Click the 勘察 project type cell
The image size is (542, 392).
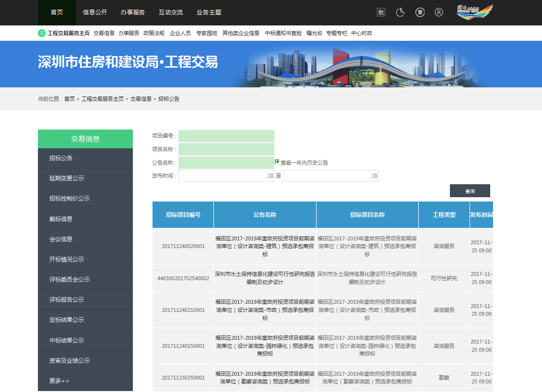[x=444, y=378]
